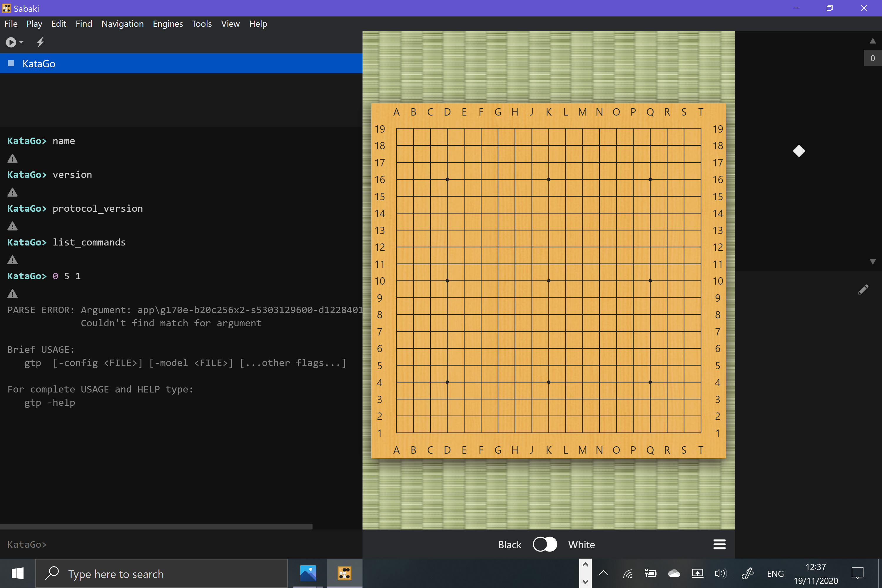Viewport: 882px width, 588px height.
Task: Click the ENG language indicator
Action: 775,574
